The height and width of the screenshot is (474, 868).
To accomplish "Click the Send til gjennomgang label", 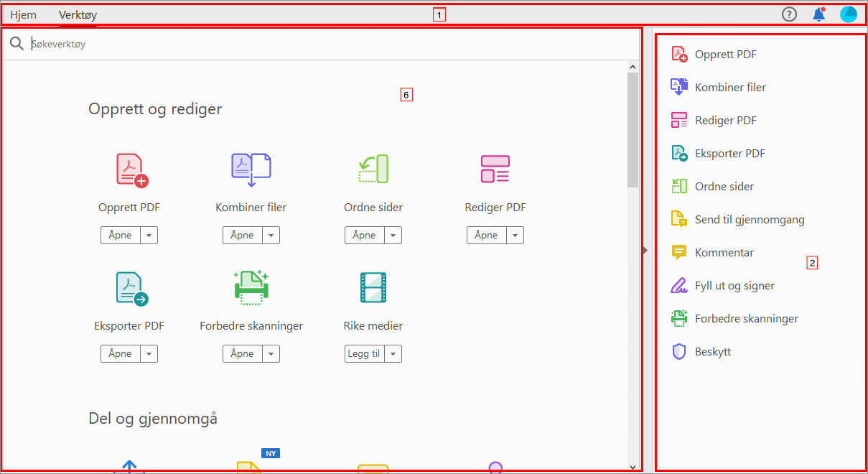I will 750,220.
